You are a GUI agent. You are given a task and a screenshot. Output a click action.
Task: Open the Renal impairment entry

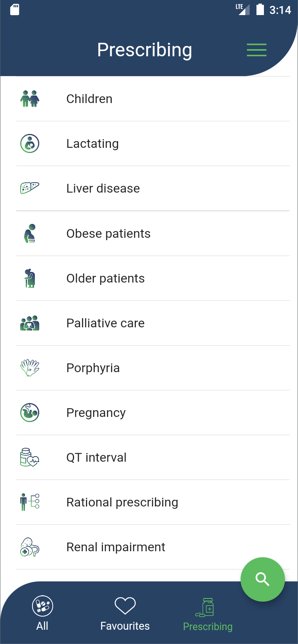click(116, 547)
